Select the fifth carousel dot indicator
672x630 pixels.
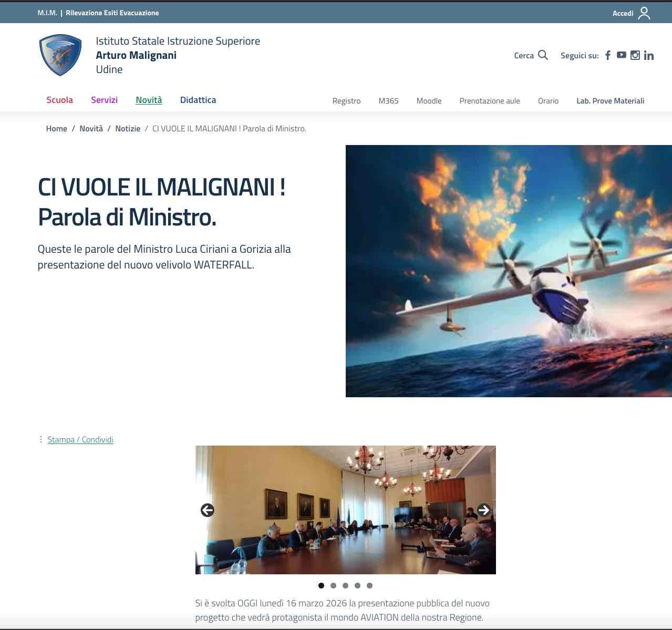click(369, 585)
